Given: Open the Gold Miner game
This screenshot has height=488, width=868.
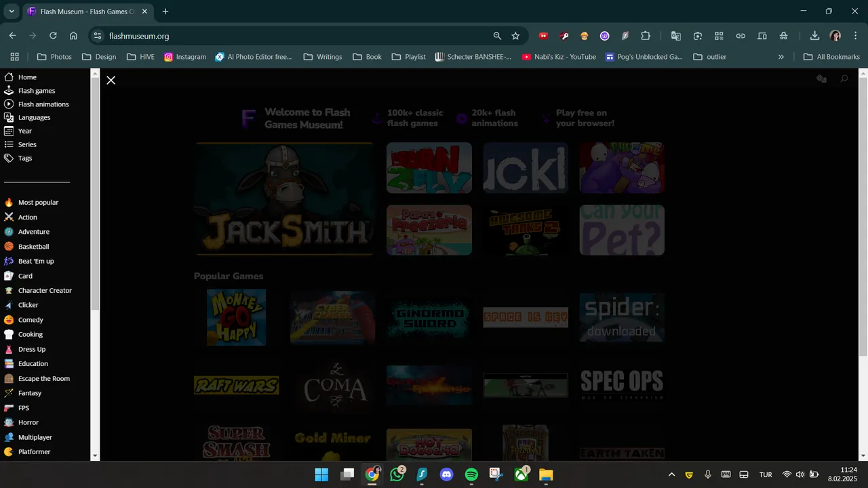Looking at the screenshot, I should click(333, 444).
